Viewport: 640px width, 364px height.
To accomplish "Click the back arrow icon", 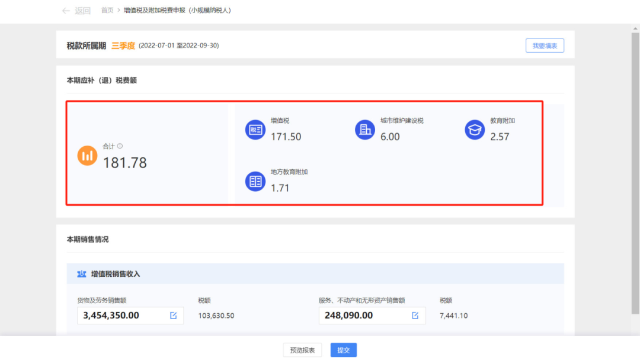I will coord(66,11).
